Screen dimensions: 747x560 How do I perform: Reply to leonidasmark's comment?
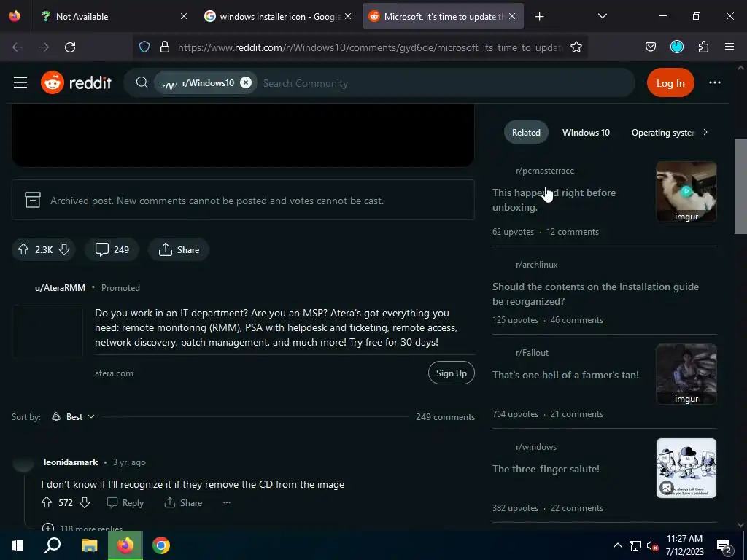click(125, 502)
